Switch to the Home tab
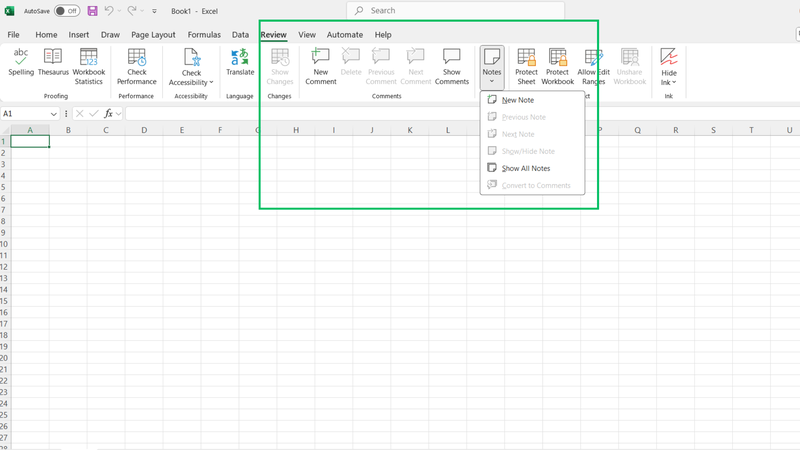The width and height of the screenshot is (800, 450). pyautogui.click(x=46, y=35)
